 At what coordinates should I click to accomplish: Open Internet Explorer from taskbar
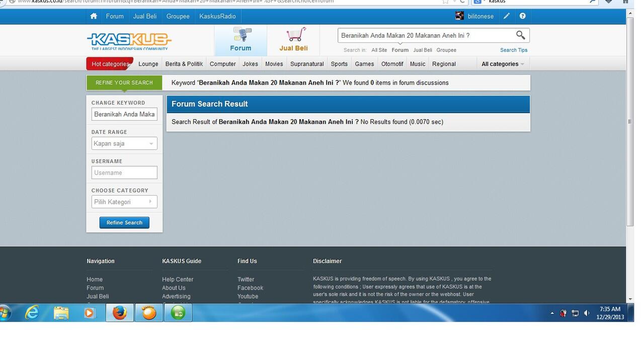(x=32, y=313)
